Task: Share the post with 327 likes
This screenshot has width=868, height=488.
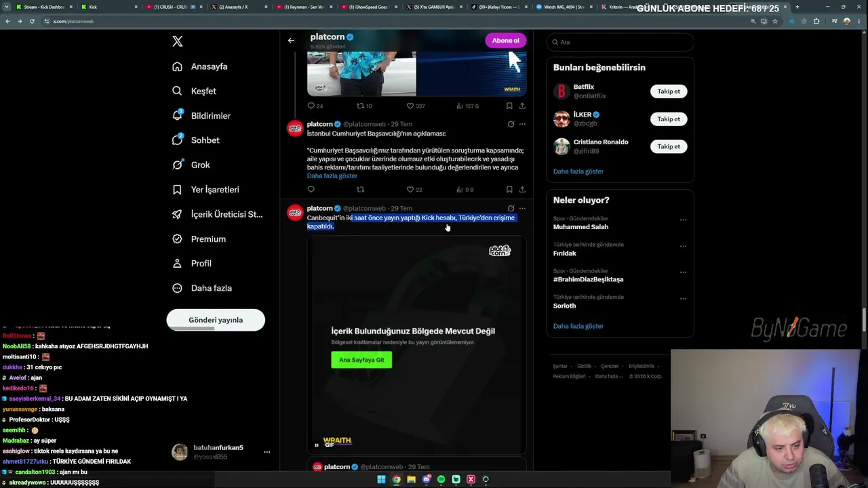Action: coord(522,106)
